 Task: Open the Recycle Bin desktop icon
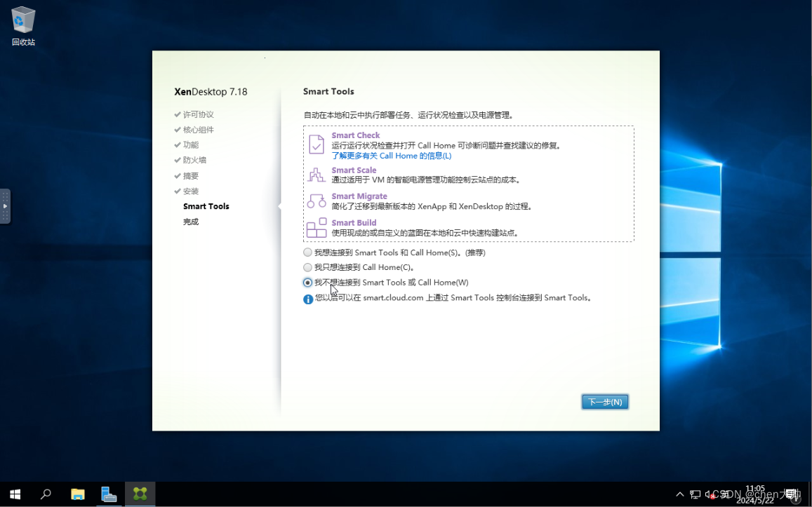(x=23, y=26)
